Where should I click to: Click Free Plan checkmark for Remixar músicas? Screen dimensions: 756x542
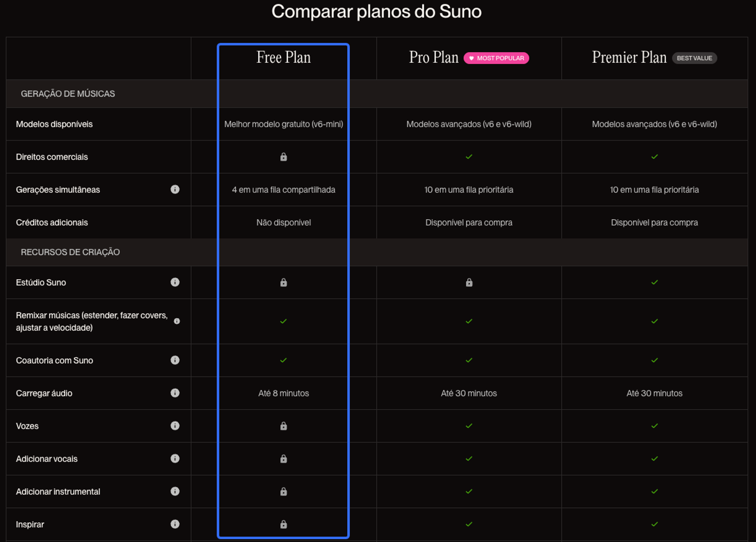click(x=283, y=321)
